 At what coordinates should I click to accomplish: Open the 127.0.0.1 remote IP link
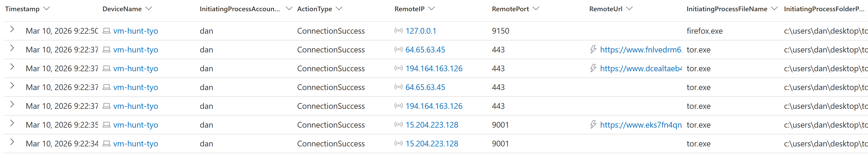tap(421, 31)
